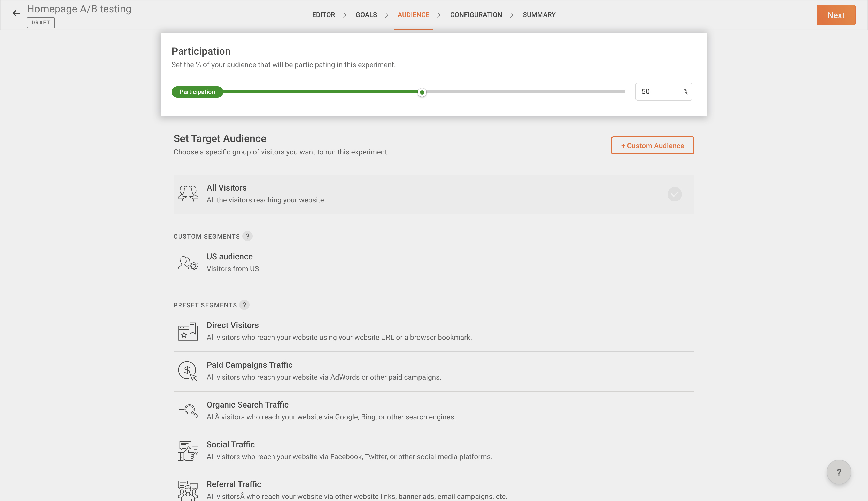
Task: Open the floating help button
Action: [839, 472]
